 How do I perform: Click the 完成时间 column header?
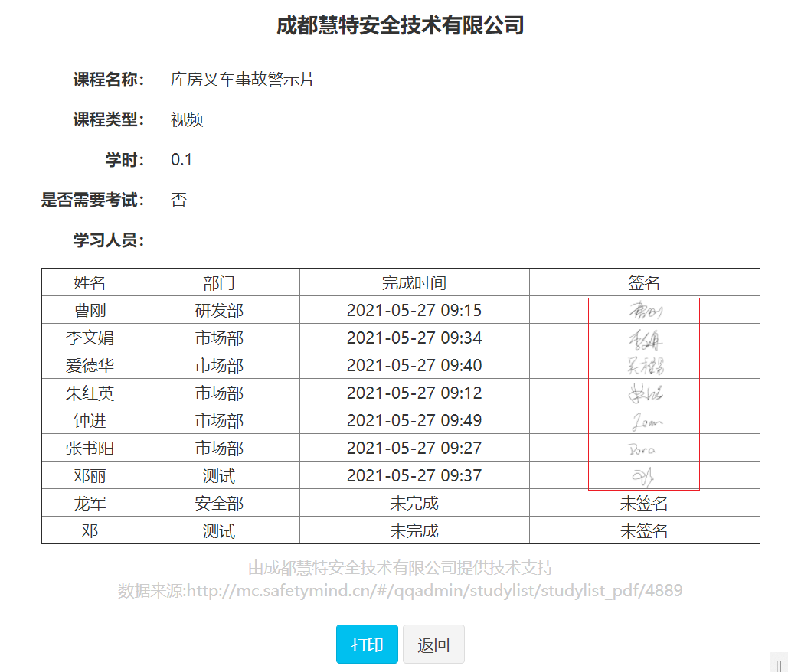(414, 282)
